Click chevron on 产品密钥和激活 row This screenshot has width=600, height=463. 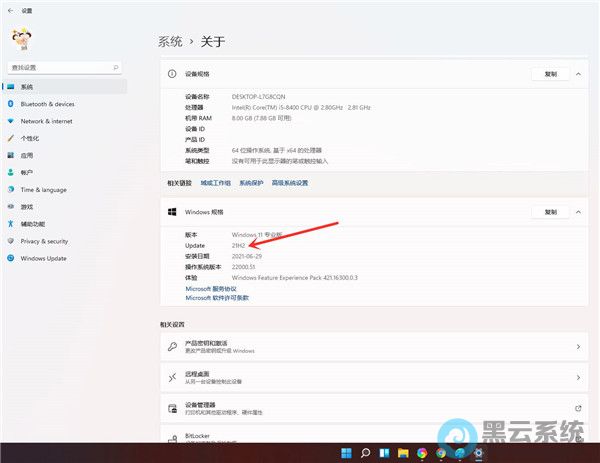pyautogui.click(x=579, y=347)
